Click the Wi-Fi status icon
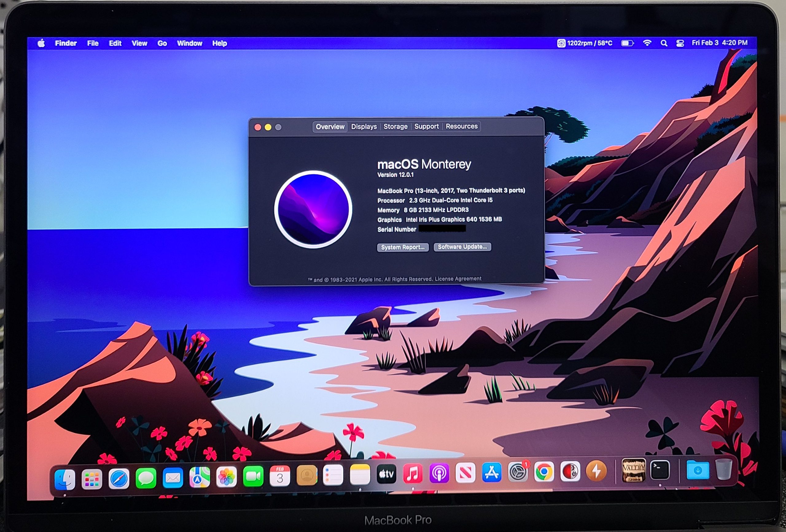The image size is (786, 532). tap(647, 43)
